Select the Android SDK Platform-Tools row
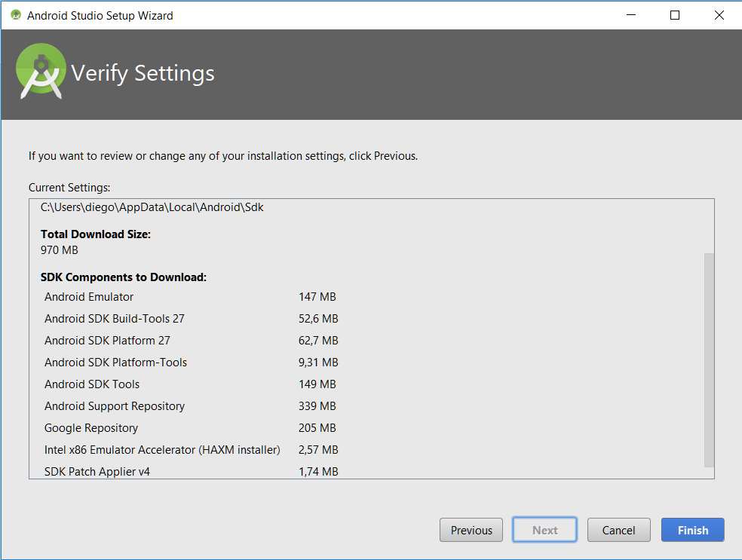The width and height of the screenshot is (742, 560). (x=192, y=362)
